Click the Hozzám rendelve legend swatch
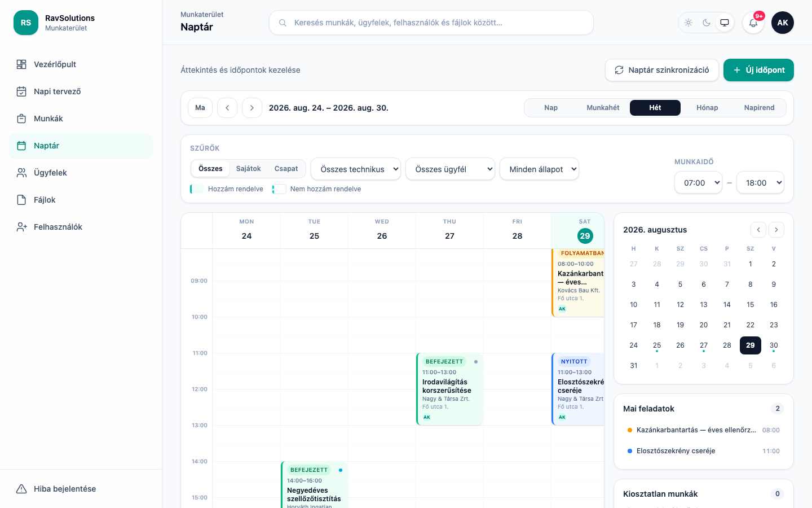The image size is (812, 508). coord(197,189)
